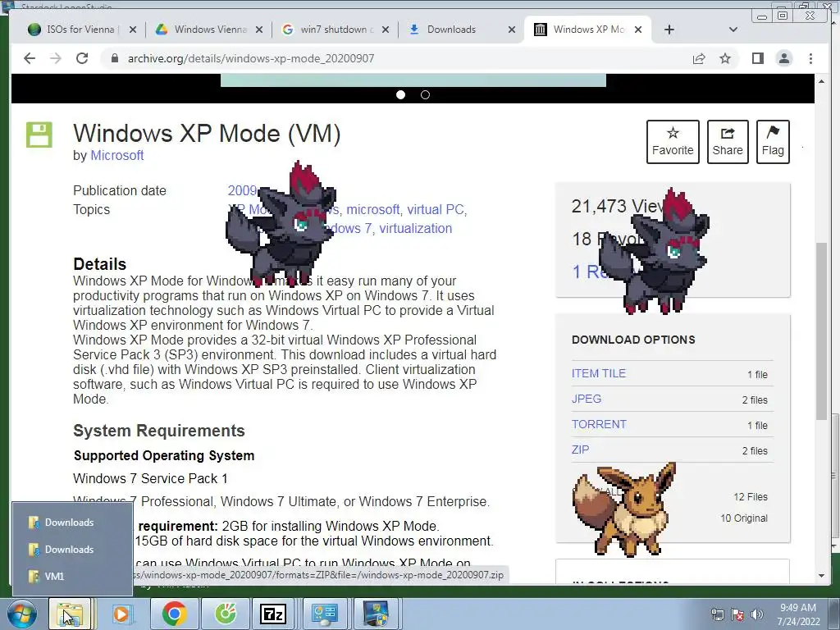Open a new tab with the plus button
The image size is (840, 630).
click(x=669, y=30)
